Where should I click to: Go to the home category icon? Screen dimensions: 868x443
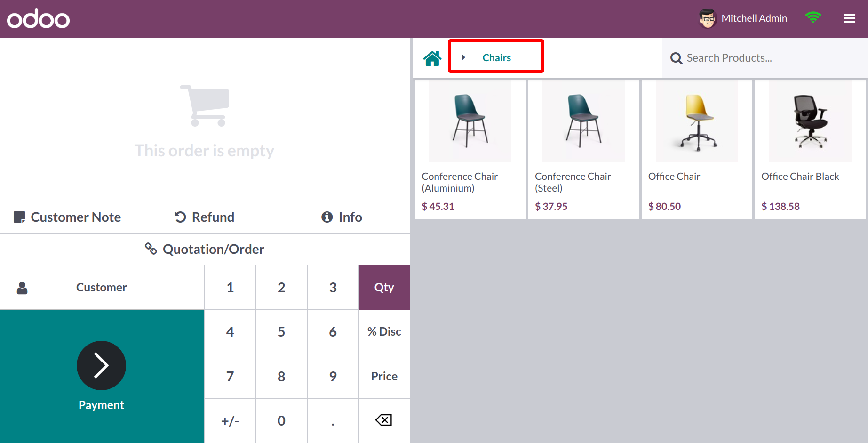coord(432,58)
